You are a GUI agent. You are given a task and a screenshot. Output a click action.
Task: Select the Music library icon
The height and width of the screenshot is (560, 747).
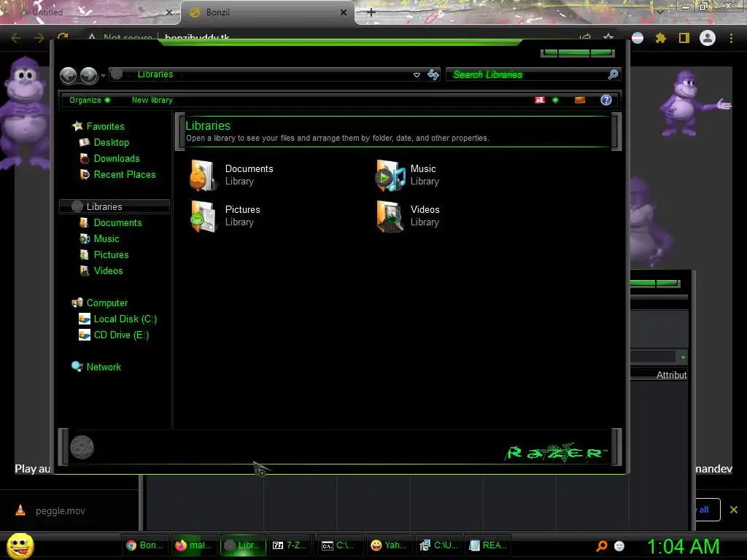pyautogui.click(x=390, y=176)
